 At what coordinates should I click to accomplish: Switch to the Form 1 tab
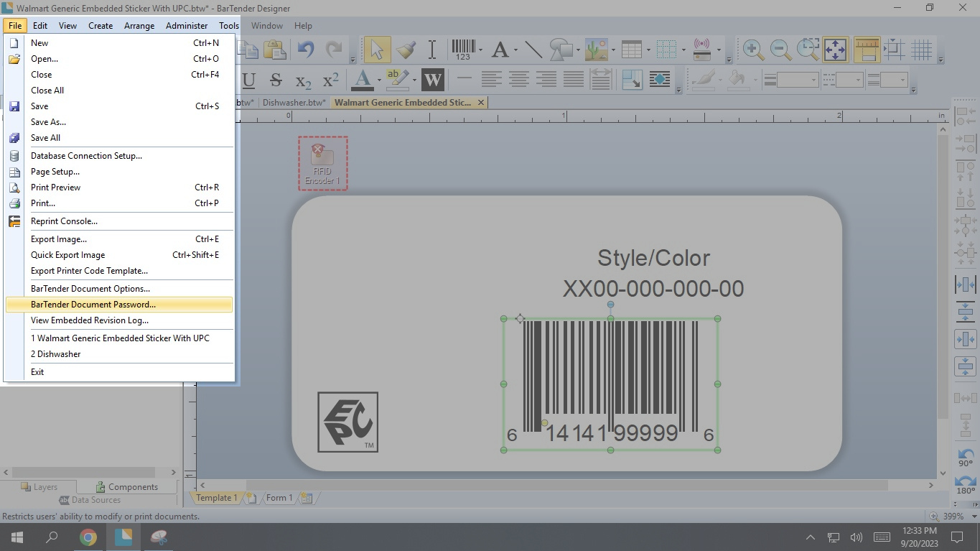tap(279, 498)
